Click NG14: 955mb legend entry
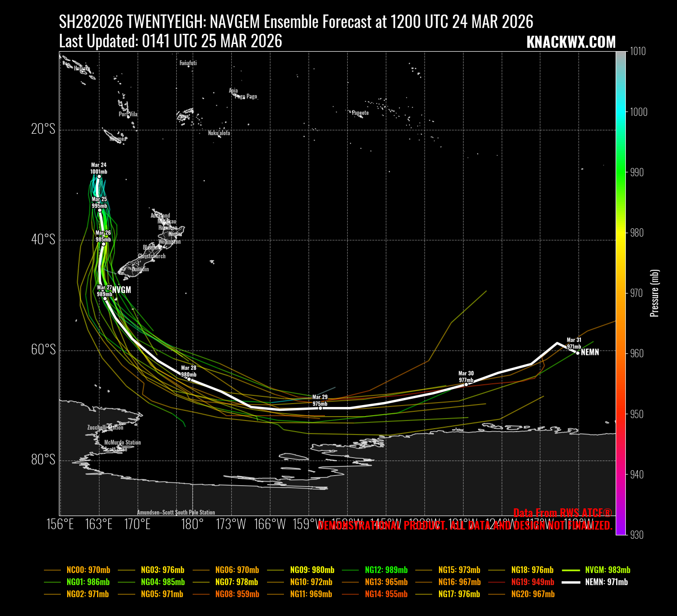Image resolution: width=677 pixels, height=616 pixels. pos(386,594)
